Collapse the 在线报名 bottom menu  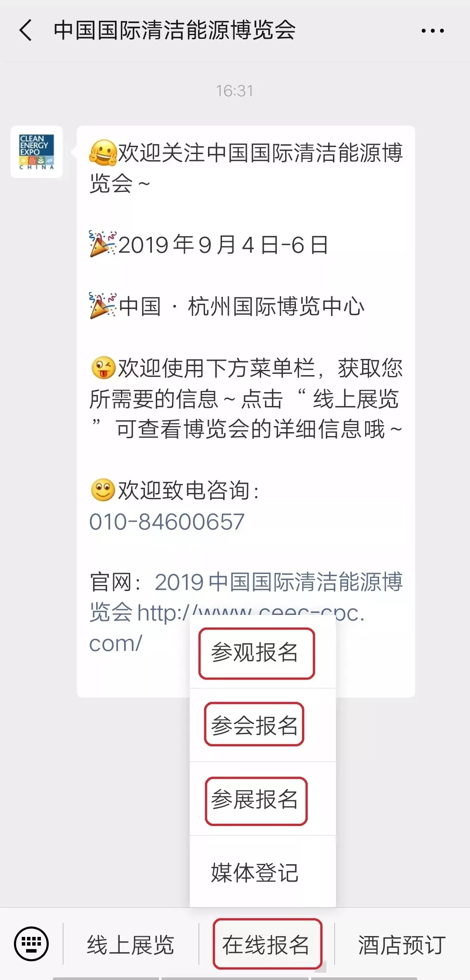pos(266,944)
